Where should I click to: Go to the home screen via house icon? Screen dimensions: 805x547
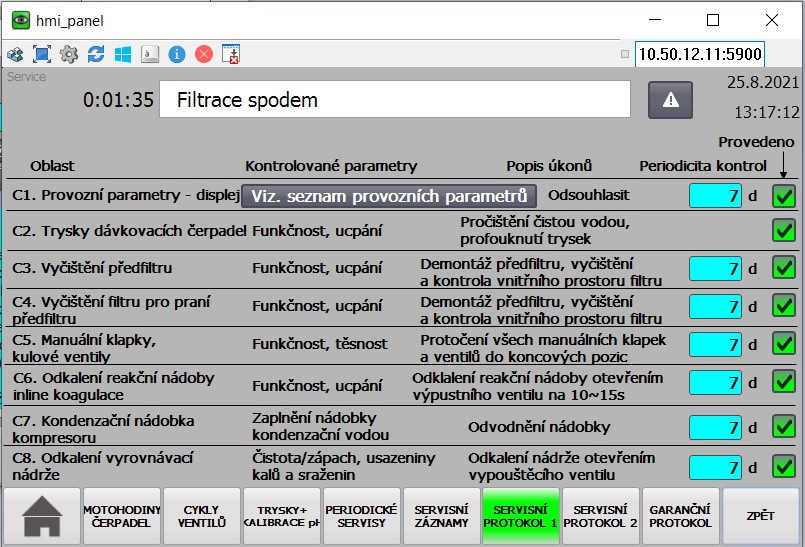41,516
